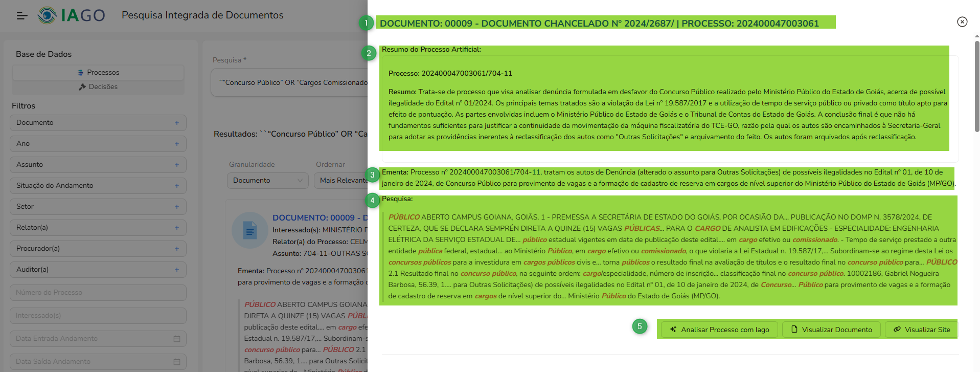The image size is (980, 372).
Task: Click the IAGO eye logo
Action: pos(47,15)
